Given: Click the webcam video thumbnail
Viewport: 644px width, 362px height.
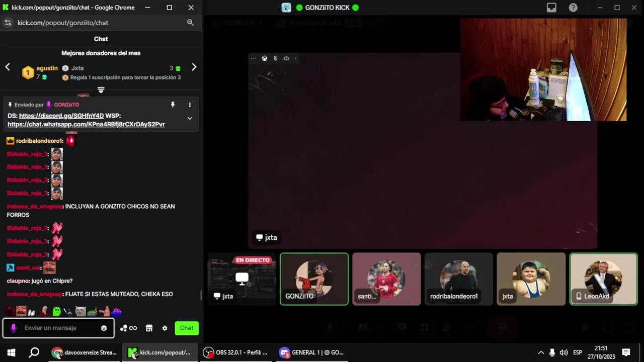Looking at the screenshot, I should click(543, 70).
